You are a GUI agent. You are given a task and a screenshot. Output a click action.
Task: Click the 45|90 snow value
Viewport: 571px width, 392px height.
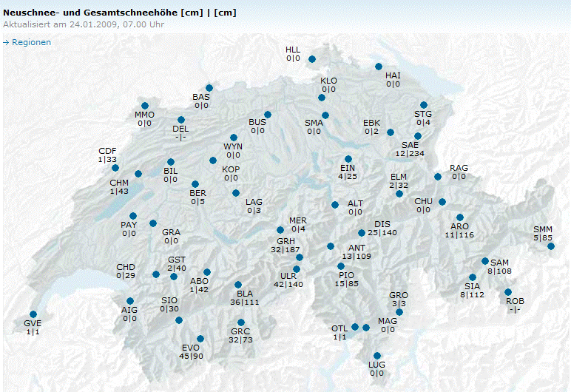(x=191, y=356)
